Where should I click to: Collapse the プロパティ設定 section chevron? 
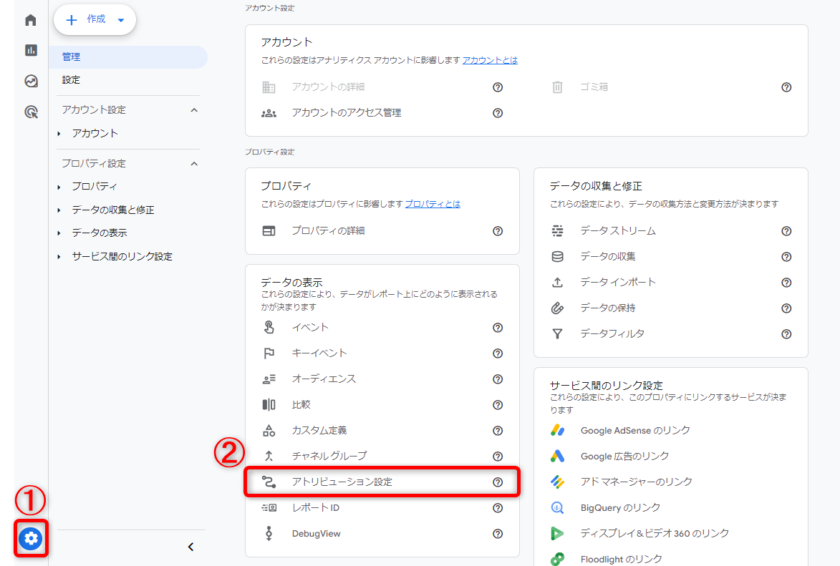[x=194, y=163]
